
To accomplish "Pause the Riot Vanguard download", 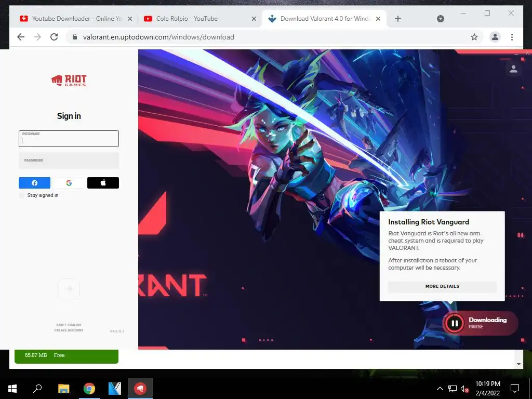I will (x=455, y=323).
